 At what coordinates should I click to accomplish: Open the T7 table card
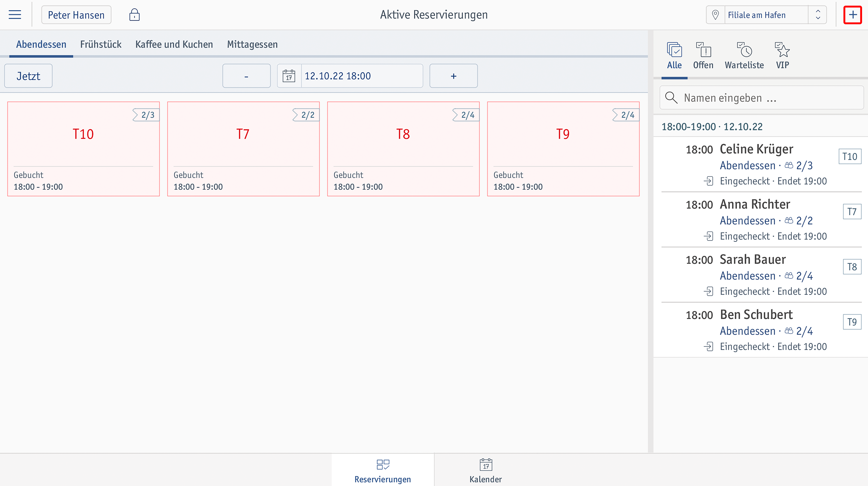click(x=243, y=149)
